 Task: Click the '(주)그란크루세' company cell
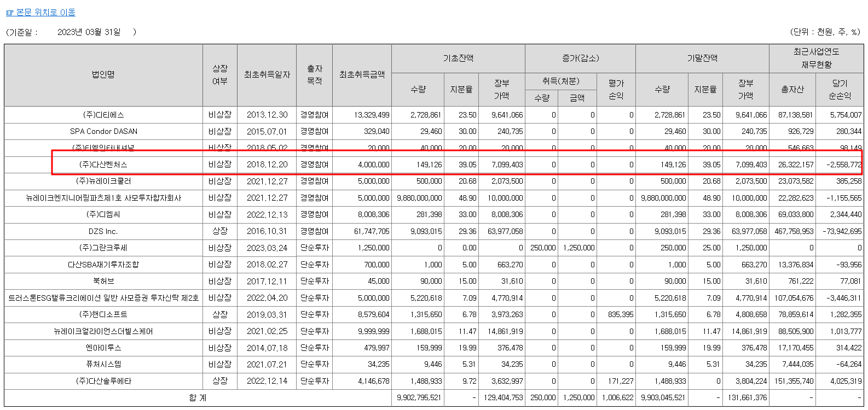[x=103, y=248]
